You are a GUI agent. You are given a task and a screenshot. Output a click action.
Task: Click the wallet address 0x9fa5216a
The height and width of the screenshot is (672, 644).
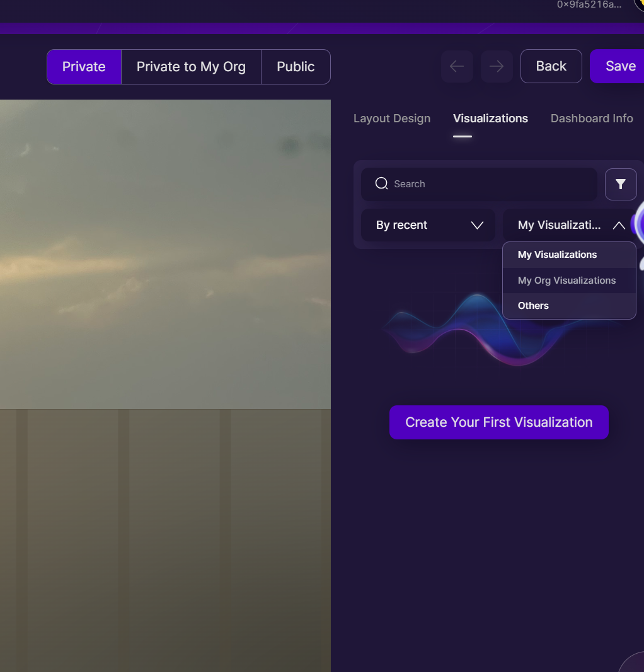(x=589, y=4)
